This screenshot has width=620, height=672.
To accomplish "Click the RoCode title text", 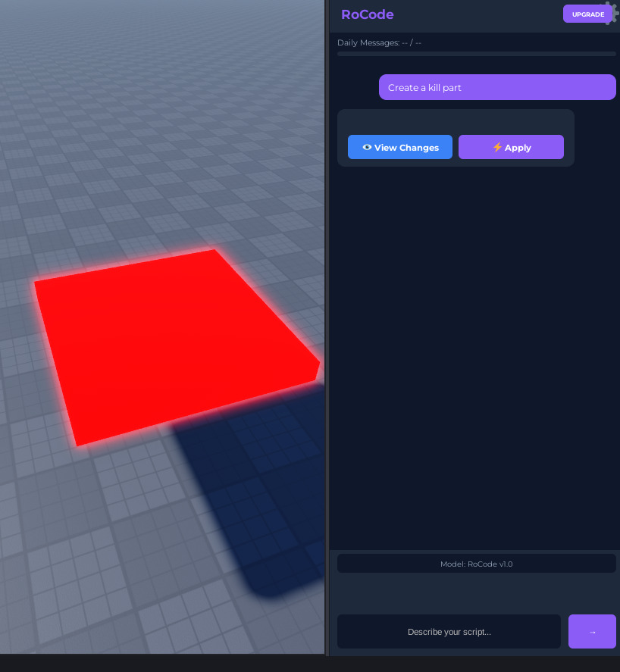I will [368, 14].
